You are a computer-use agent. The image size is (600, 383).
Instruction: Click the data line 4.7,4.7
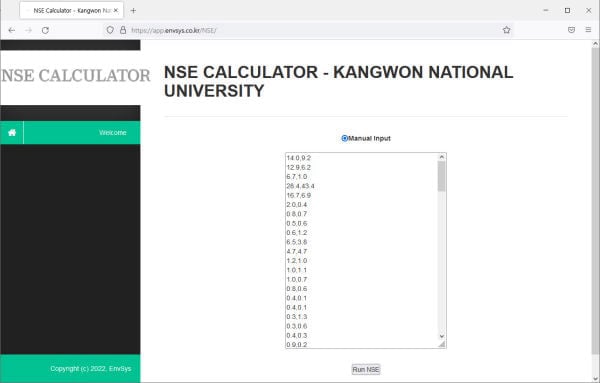pos(297,251)
